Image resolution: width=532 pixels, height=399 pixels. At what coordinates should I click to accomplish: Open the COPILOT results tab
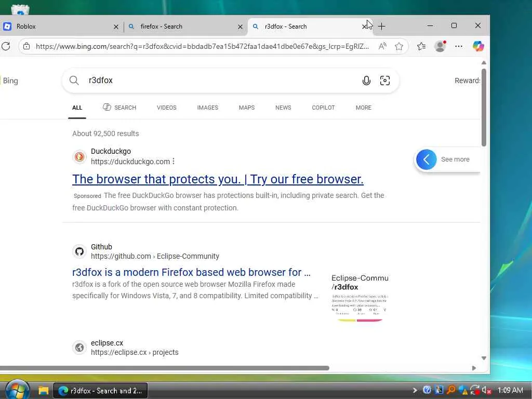coord(323,108)
